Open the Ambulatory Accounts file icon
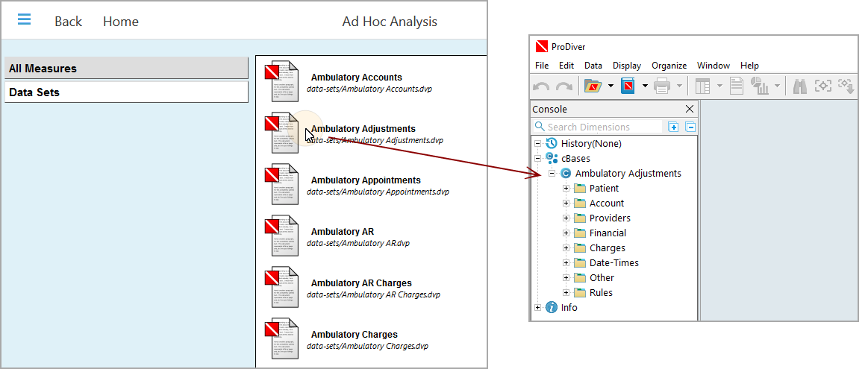 281,82
